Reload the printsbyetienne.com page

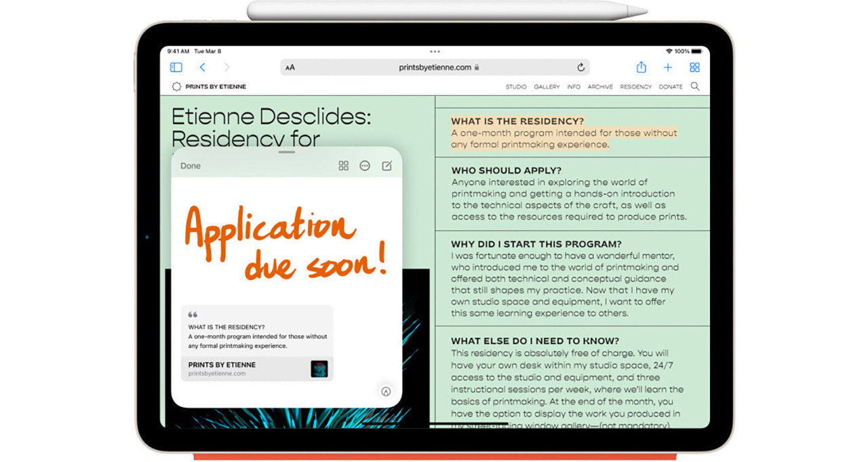pos(580,67)
